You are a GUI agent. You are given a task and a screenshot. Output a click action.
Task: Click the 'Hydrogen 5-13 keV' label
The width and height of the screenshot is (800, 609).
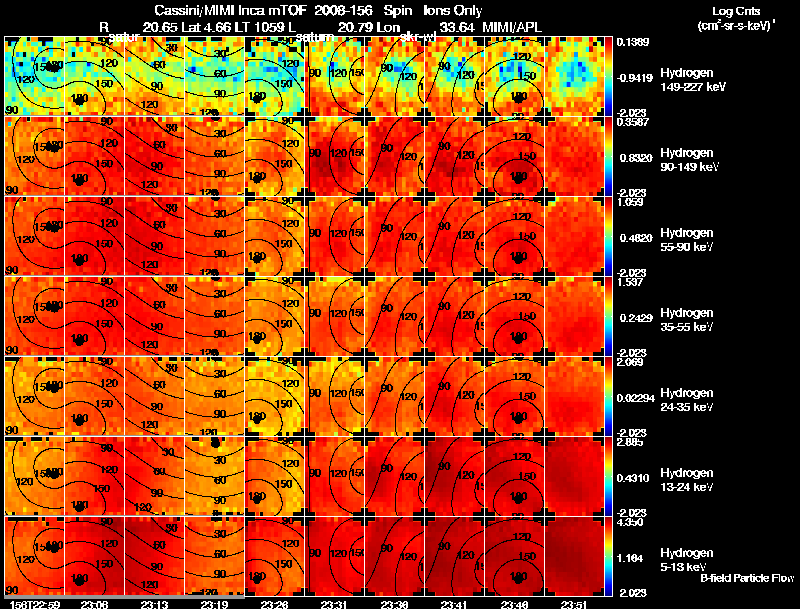click(687, 560)
